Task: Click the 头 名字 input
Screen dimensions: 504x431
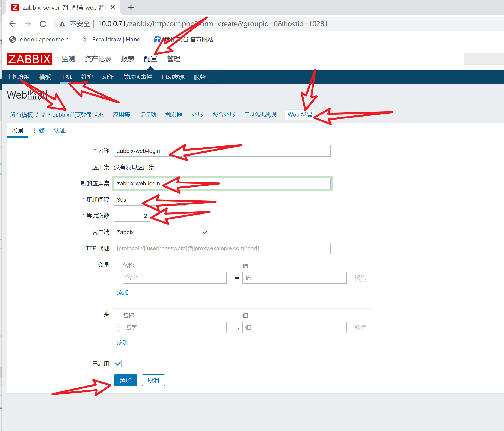Action: click(174, 328)
